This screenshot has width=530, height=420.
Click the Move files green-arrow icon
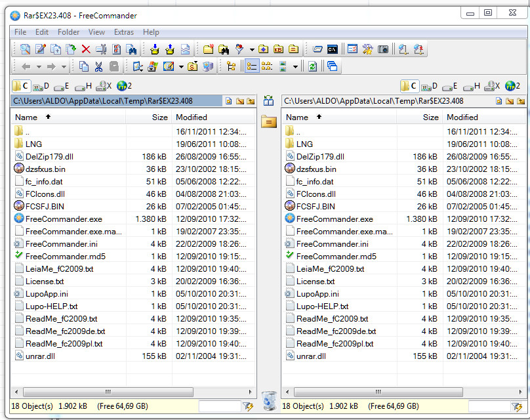tap(71, 49)
